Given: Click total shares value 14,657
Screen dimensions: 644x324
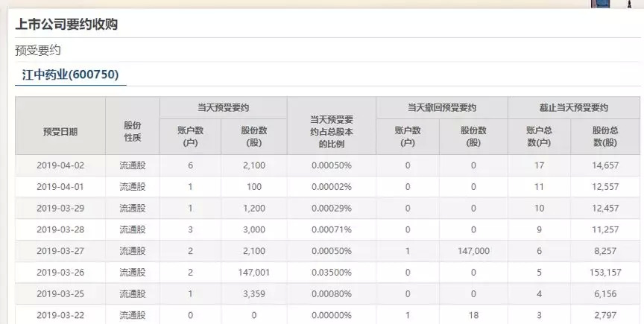Looking at the screenshot, I should [605, 165].
